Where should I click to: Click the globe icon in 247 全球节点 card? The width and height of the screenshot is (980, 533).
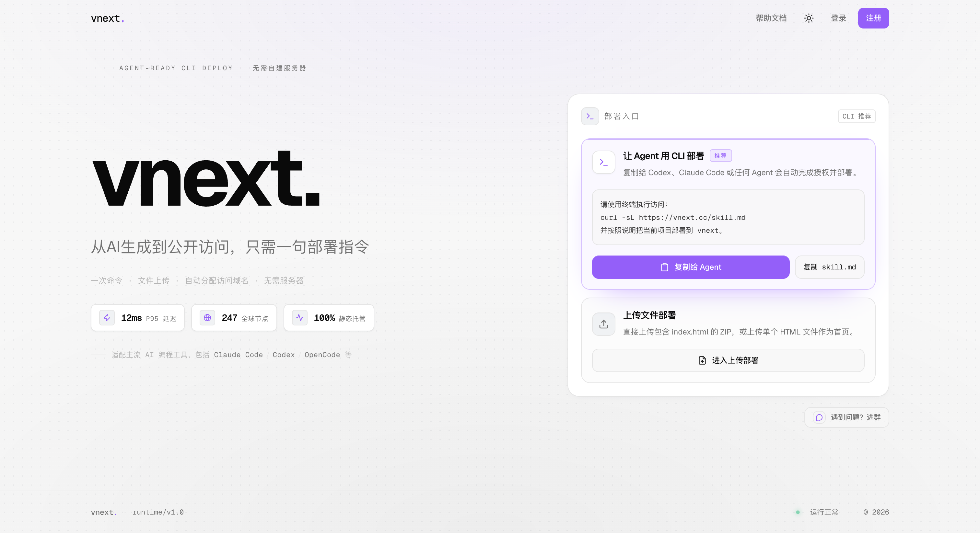pyautogui.click(x=207, y=318)
